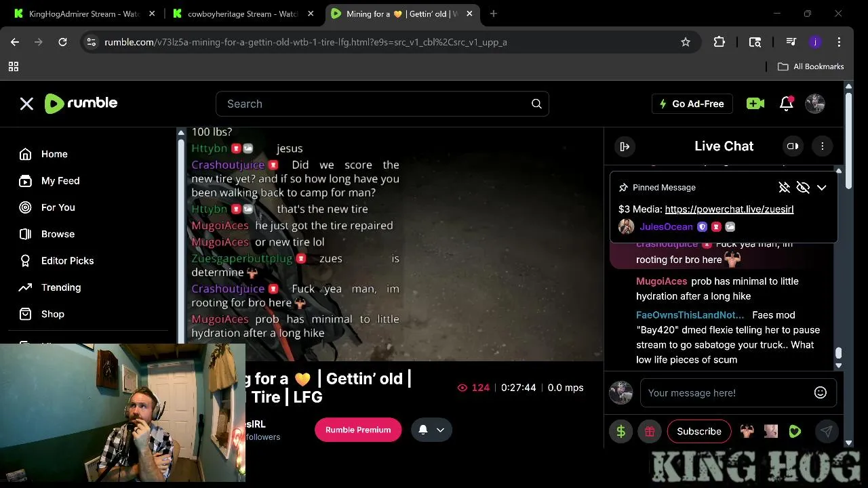Screen dimensions: 868x488
Task: Collapse the Live Chat panel icon
Action: [x=625, y=146]
